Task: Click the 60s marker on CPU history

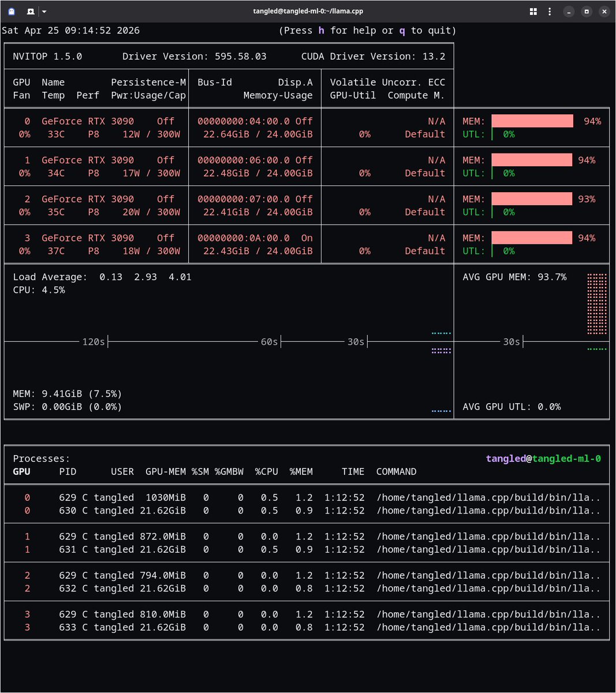Action: coord(270,342)
